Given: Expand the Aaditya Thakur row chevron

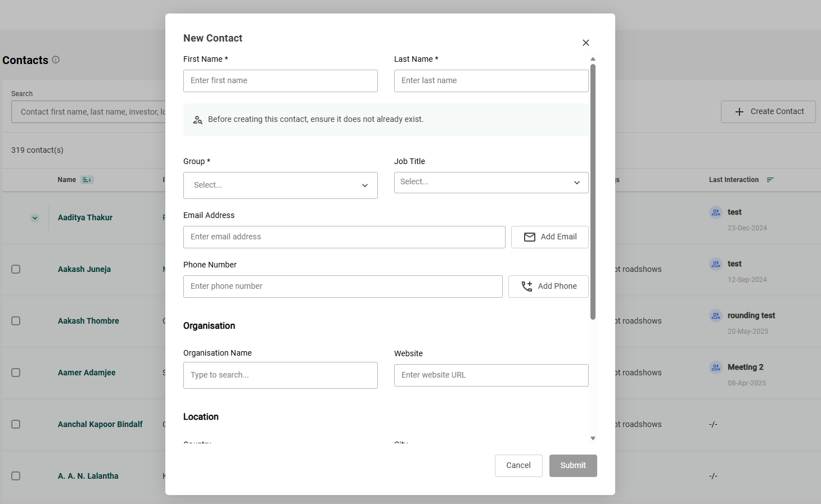Looking at the screenshot, I should (35, 218).
